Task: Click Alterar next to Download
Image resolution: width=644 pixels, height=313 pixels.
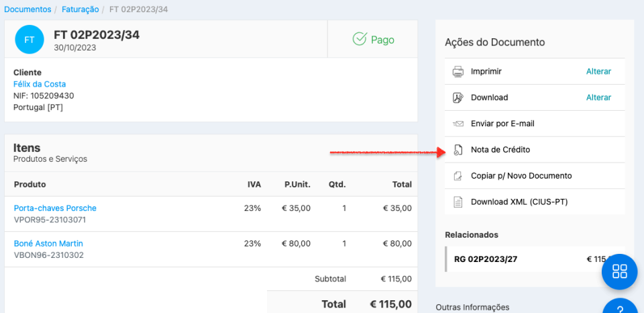Action: coord(598,97)
